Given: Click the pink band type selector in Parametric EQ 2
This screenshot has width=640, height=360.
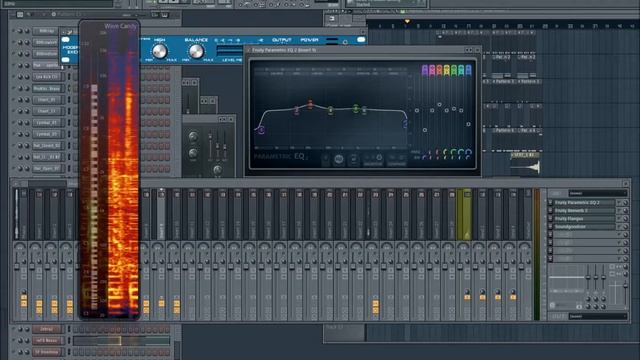Looking at the screenshot, I should tap(432, 70).
